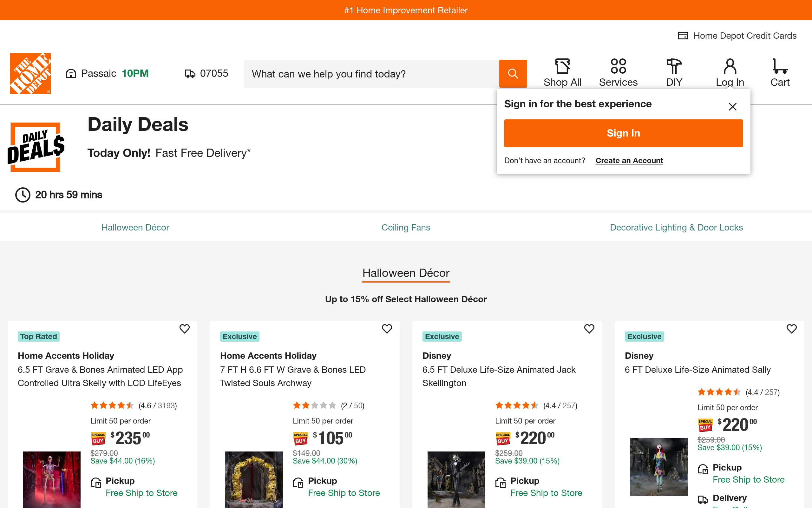This screenshot has width=812, height=508.
Task: Click the #1 Home Improvement Retailer banner
Action: coord(406,10)
